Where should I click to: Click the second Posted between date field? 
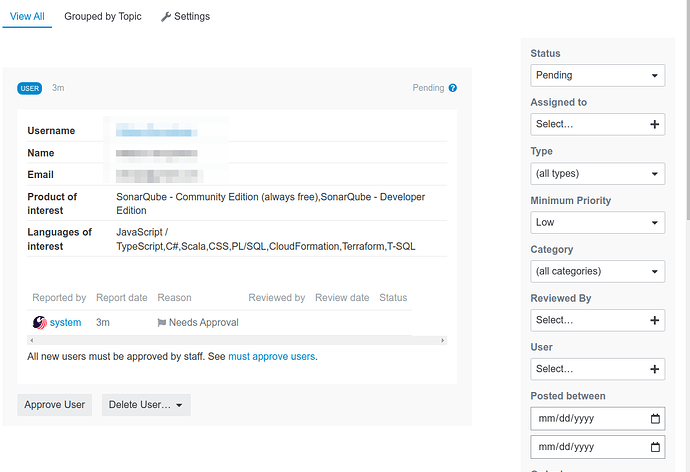tap(598, 447)
